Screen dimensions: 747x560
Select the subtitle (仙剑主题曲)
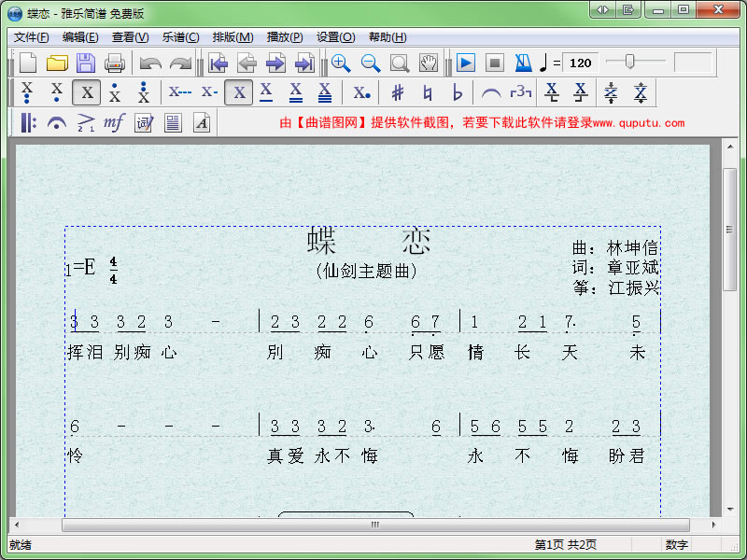click(x=366, y=271)
